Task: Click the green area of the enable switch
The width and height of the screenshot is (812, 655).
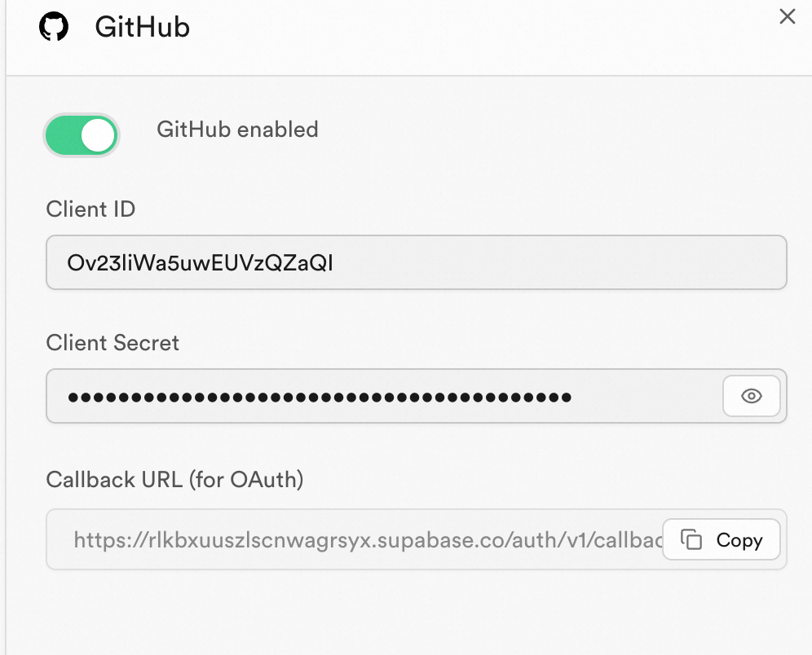Action: coord(63,135)
